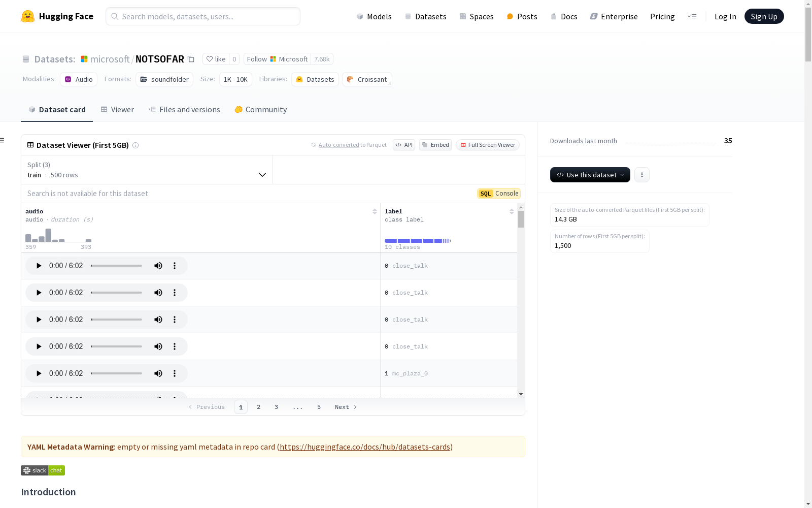This screenshot has width=812, height=508.
Task: Mute the second audio row
Action: [158, 293]
